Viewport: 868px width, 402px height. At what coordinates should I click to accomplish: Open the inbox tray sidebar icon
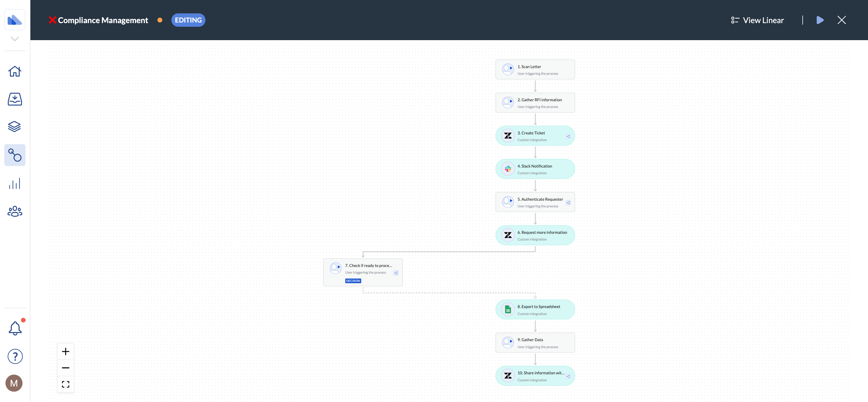coord(15,99)
